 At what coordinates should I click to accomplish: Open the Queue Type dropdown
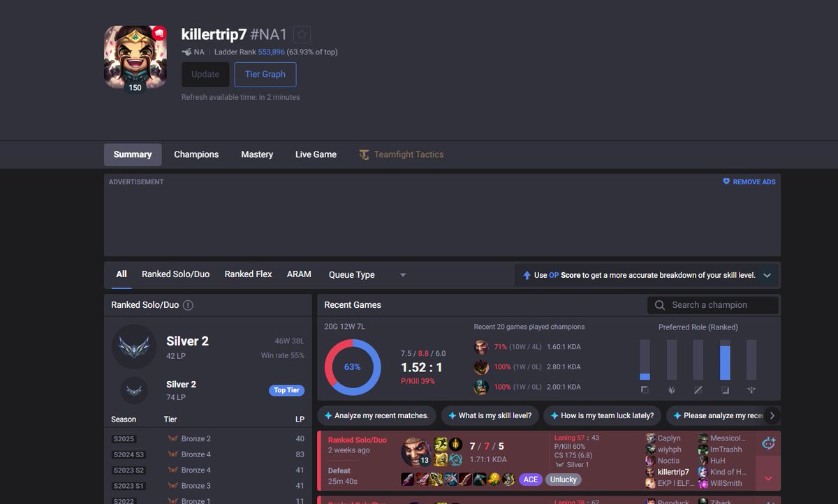pyautogui.click(x=367, y=275)
